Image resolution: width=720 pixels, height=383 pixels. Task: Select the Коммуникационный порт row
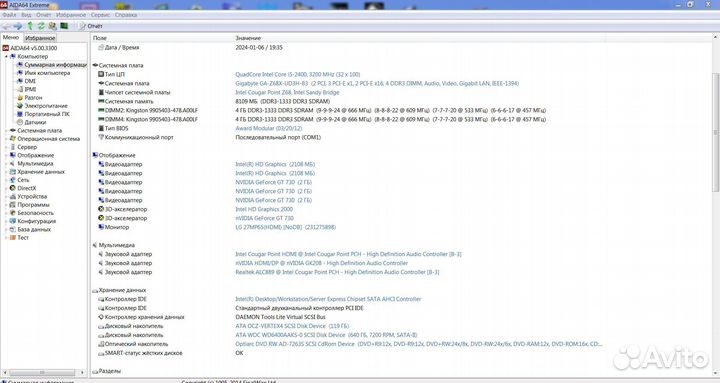(209, 137)
